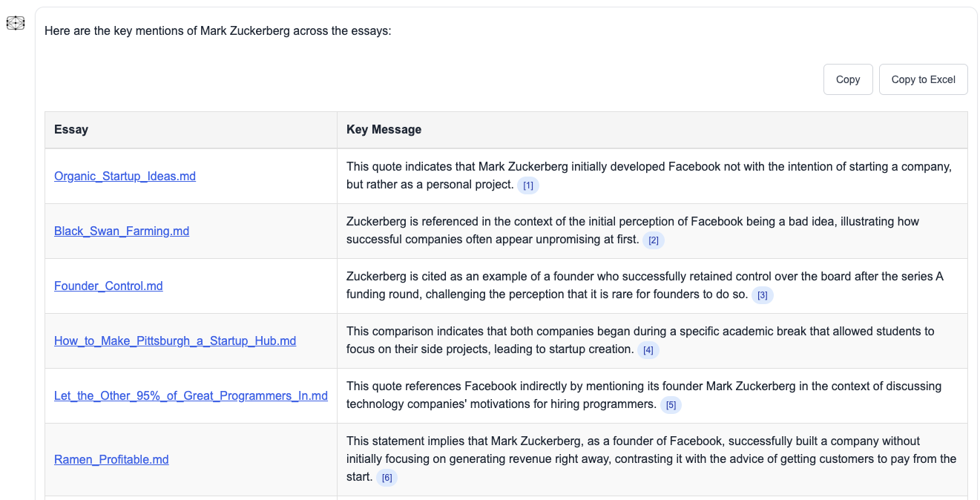The height and width of the screenshot is (500, 980).
Task: Click the Ramen_Profitable key message text
Action: pos(651,459)
